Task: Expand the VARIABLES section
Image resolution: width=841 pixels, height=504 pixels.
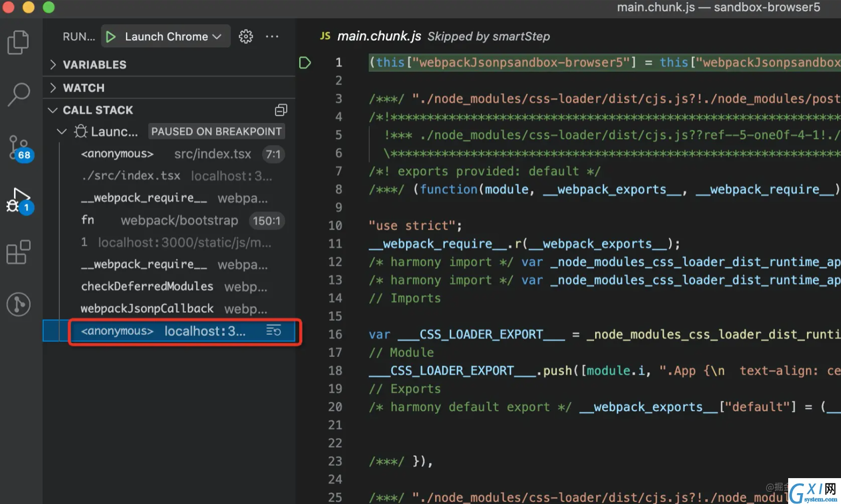Action: [x=169, y=65]
